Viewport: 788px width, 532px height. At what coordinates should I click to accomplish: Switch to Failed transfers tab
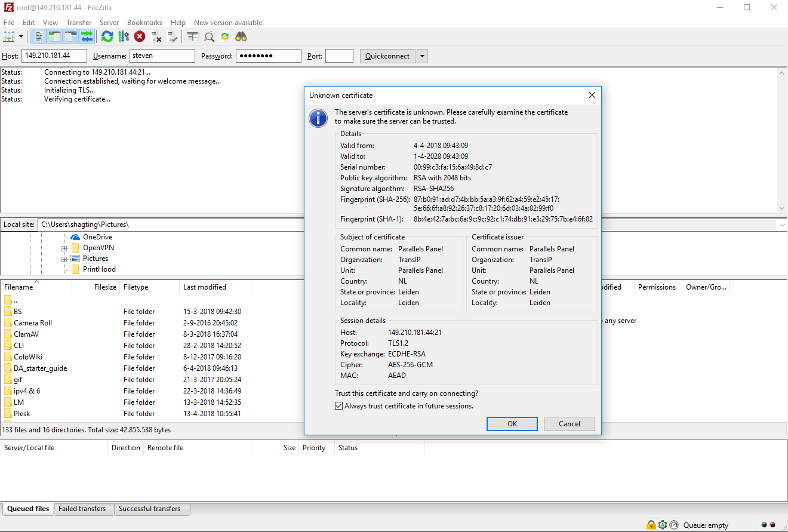(x=82, y=509)
